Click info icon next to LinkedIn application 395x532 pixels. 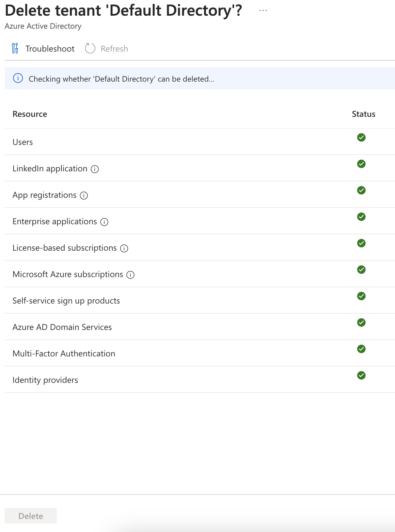95,169
